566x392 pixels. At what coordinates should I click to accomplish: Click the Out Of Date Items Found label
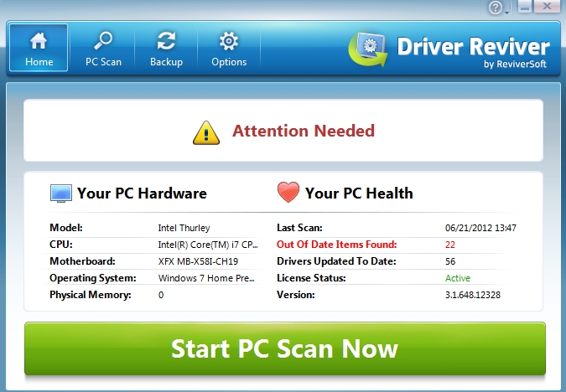coord(337,245)
